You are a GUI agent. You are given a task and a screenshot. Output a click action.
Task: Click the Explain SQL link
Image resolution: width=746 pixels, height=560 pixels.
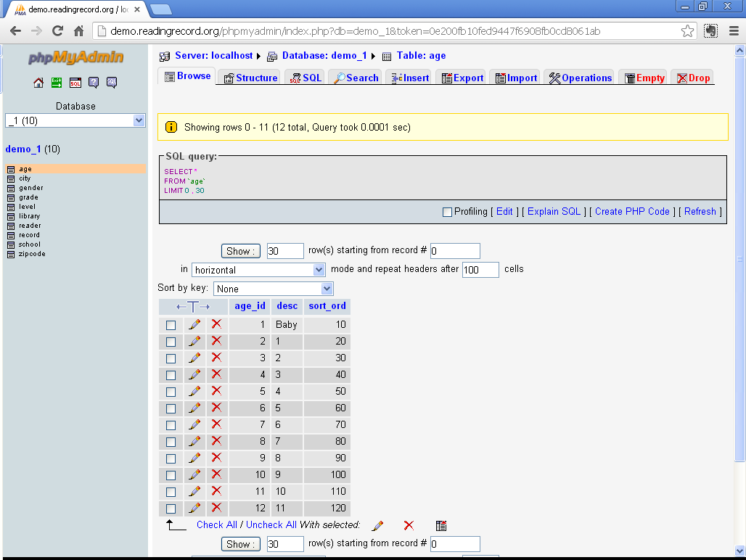pyautogui.click(x=554, y=212)
